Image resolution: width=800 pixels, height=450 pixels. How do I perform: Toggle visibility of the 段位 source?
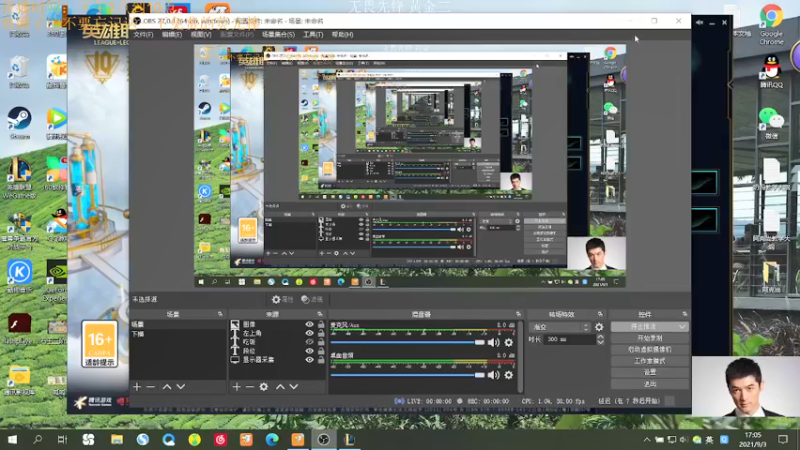pyautogui.click(x=309, y=351)
